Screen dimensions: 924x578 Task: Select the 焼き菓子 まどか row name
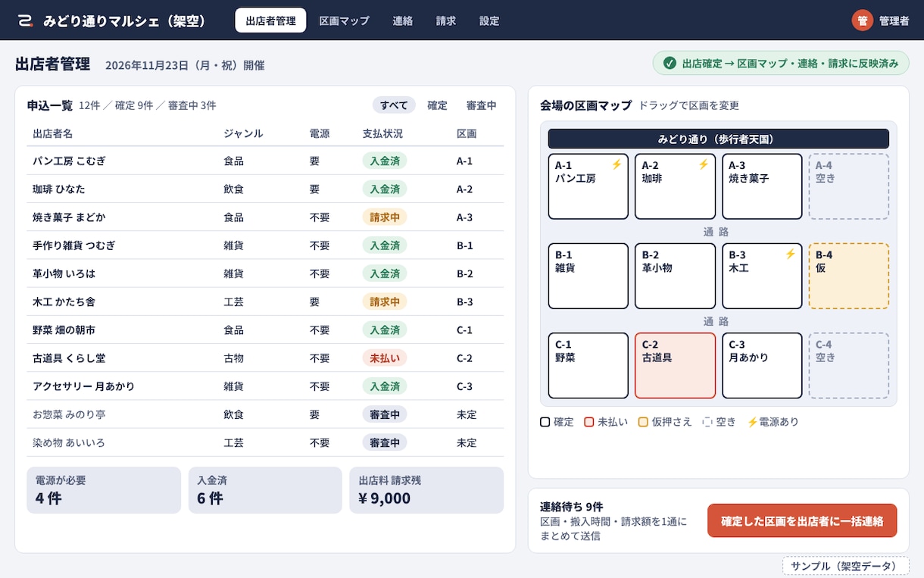click(x=69, y=217)
